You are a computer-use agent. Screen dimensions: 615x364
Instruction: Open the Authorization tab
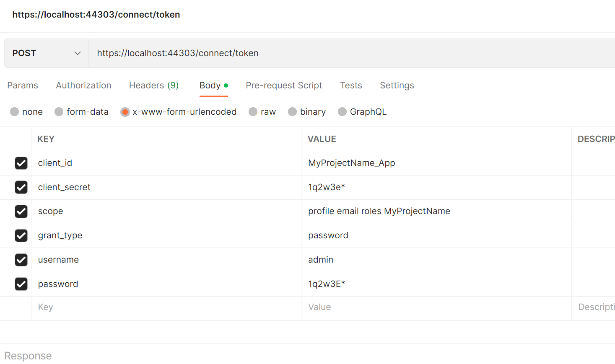(83, 85)
